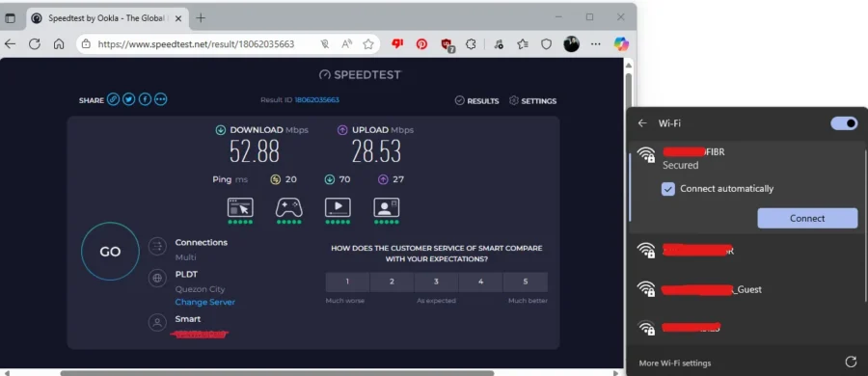The image size is (868, 376).
Task: Start a new test with GO
Action: point(110,252)
